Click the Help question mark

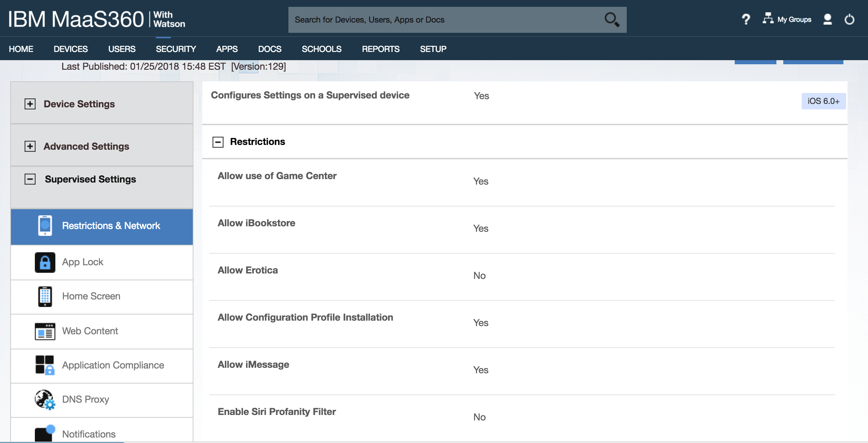coord(745,19)
